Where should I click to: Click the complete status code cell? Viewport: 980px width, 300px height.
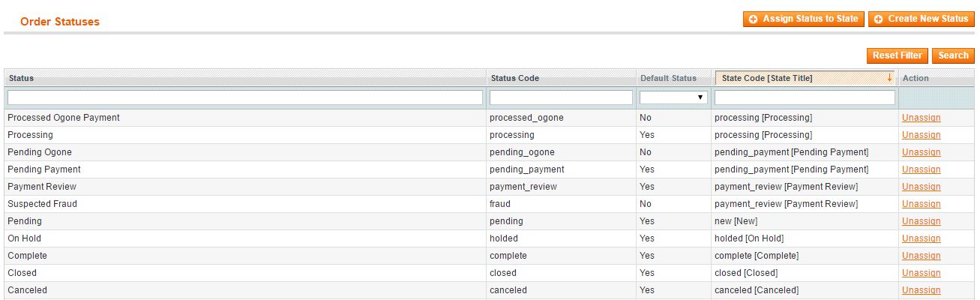tap(561, 256)
